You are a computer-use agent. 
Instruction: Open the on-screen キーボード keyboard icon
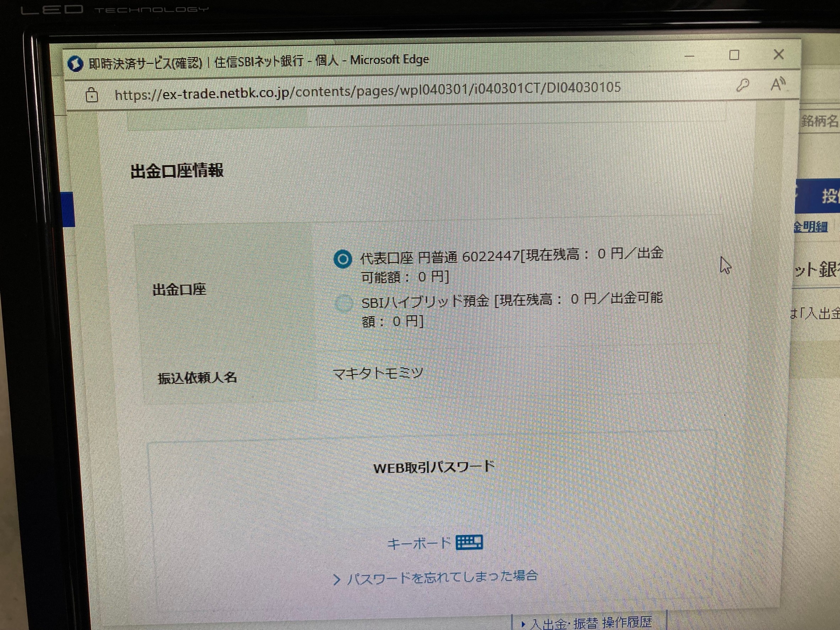click(x=469, y=542)
